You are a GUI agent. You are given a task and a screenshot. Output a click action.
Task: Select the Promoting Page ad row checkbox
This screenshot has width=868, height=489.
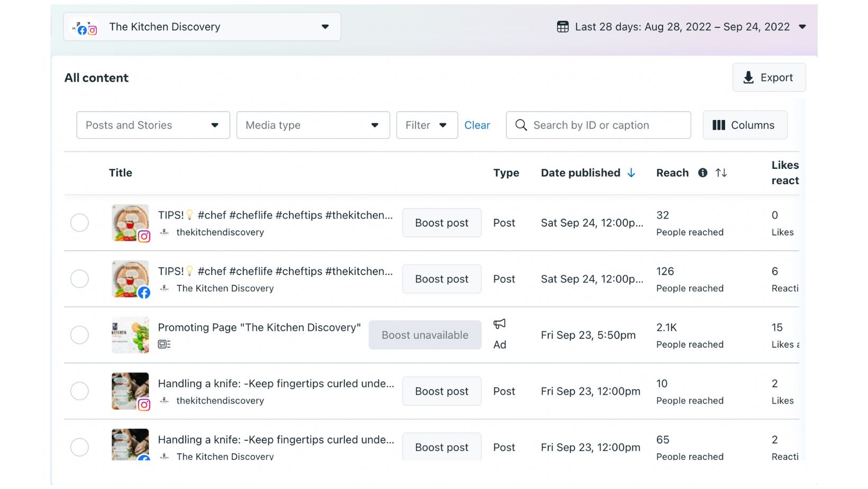(x=79, y=335)
